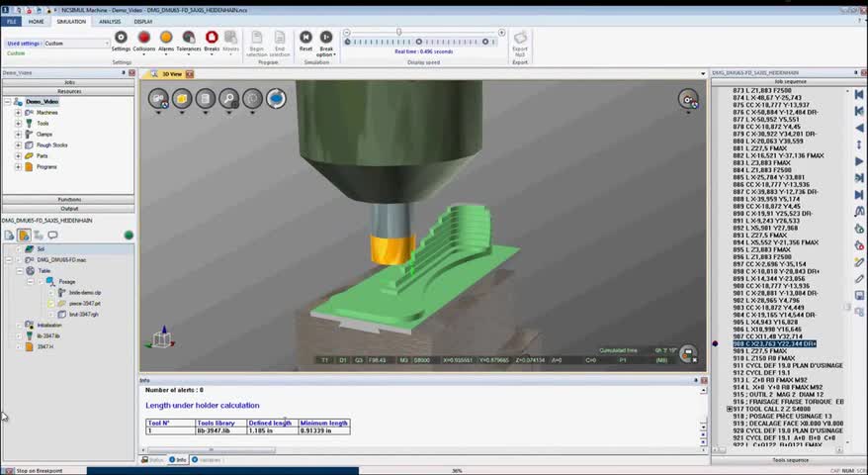Click the round camera button at top-right of 3D view
This screenshot has height=475, width=868.
[688, 99]
